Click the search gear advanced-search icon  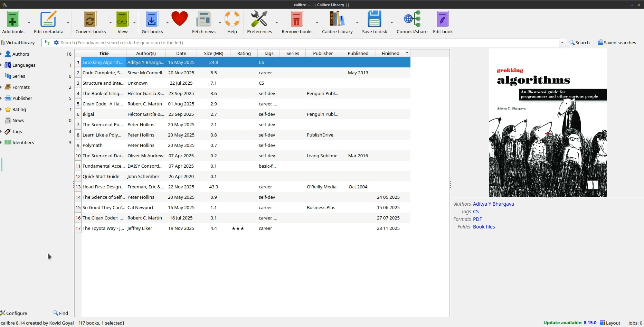(56, 43)
